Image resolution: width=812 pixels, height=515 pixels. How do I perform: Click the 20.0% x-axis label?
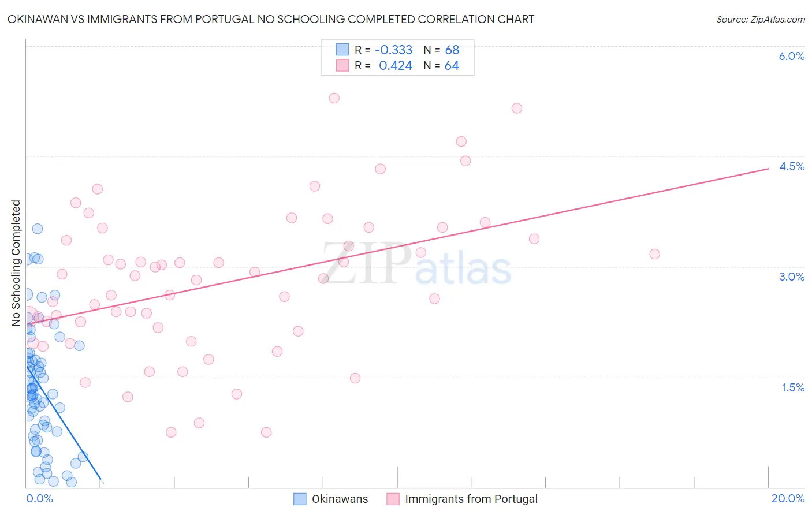coord(788,498)
